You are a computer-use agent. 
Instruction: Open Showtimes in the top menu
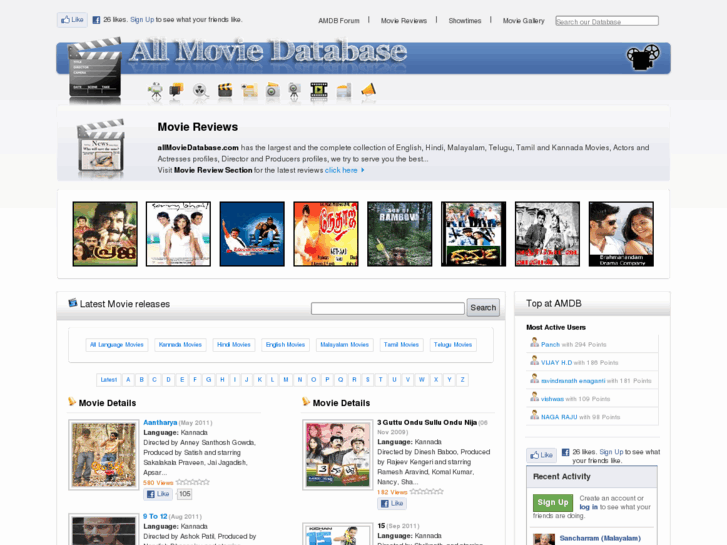point(465,21)
